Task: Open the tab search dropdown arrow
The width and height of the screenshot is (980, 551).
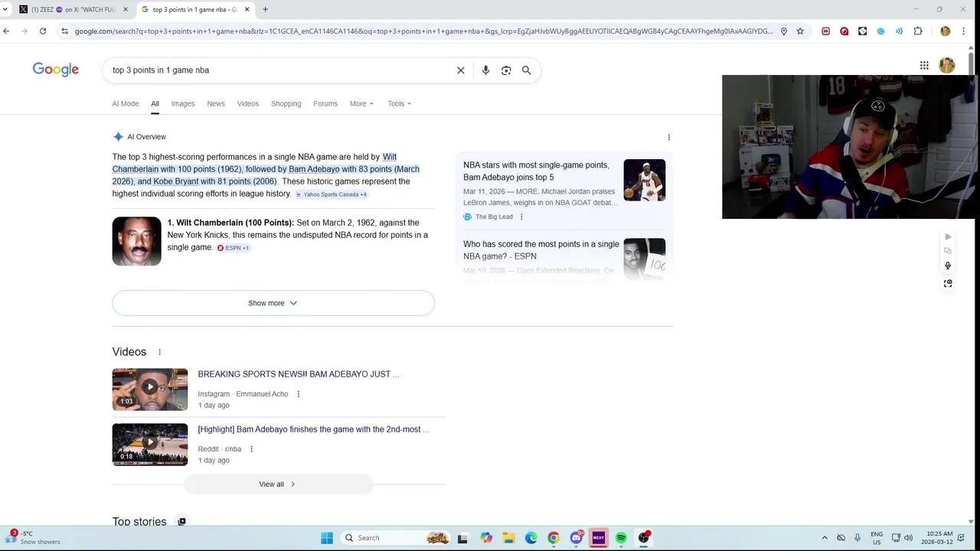Action: [6, 9]
